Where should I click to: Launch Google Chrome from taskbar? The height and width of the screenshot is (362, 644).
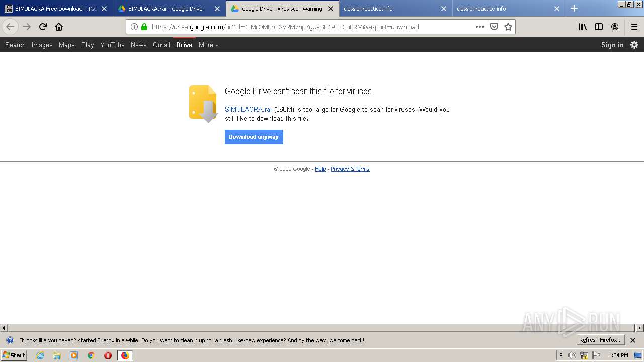[x=91, y=355]
